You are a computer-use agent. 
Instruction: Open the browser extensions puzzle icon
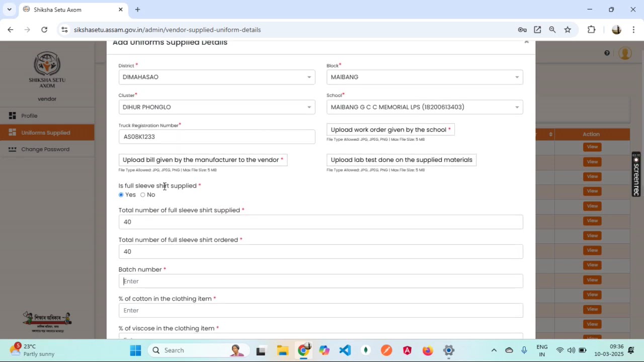pos(592,30)
